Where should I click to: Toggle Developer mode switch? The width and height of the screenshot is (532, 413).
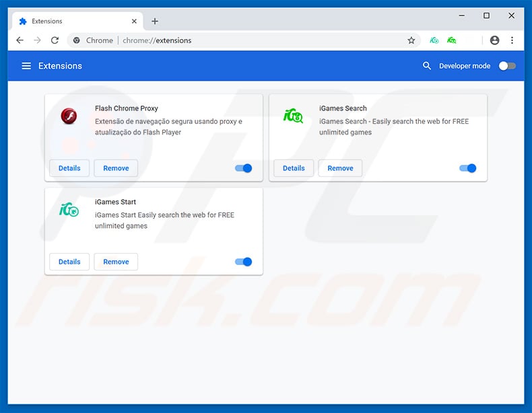tap(507, 66)
